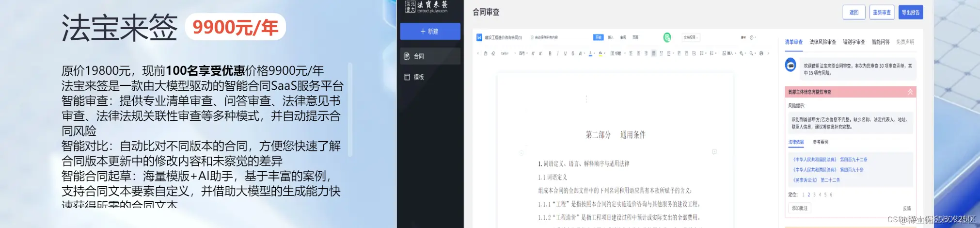980x228 pixels.
Task: Open the 文档权限 dropdown
Action: (x=691, y=37)
